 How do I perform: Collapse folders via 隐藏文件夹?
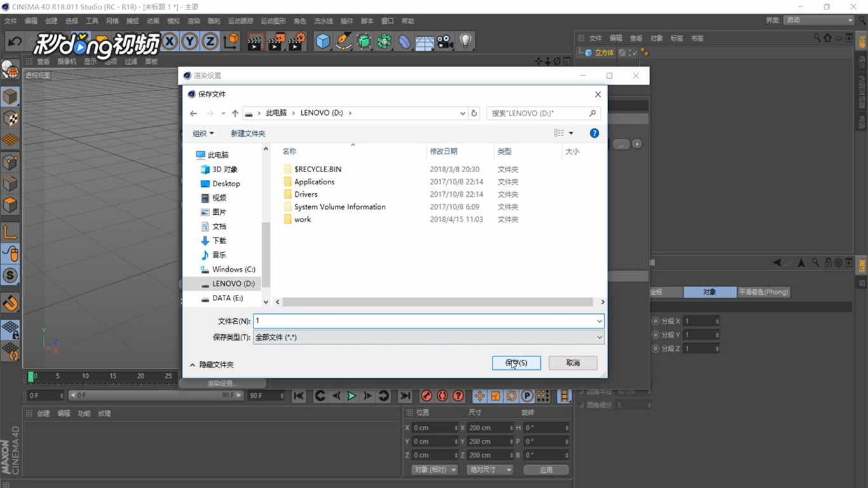(x=212, y=365)
